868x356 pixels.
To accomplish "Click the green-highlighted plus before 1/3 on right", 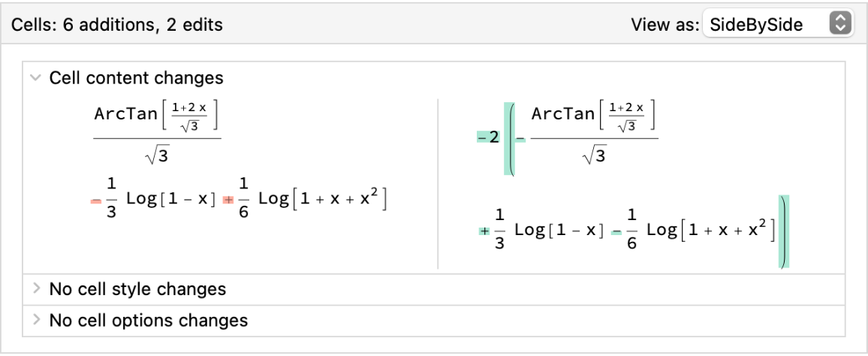I will click(x=484, y=231).
